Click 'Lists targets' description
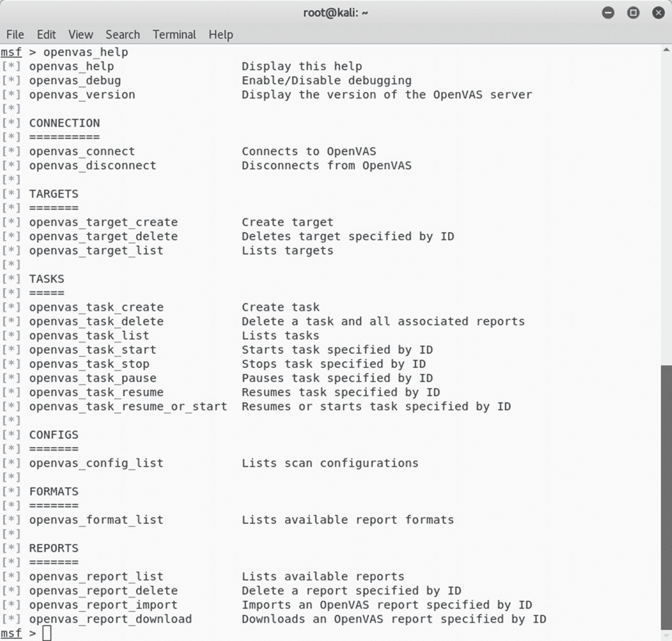672x641 pixels. (288, 251)
